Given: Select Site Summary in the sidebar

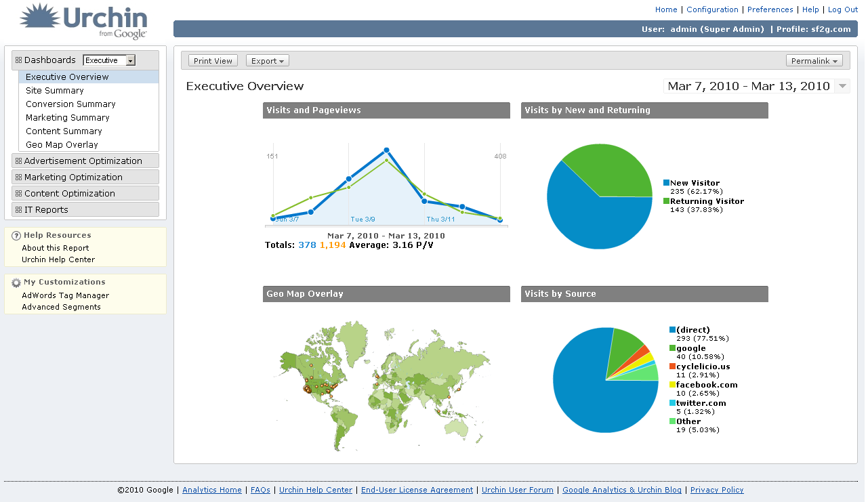Looking at the screenshot, I should pyautogui.click(x=55, y=91).
